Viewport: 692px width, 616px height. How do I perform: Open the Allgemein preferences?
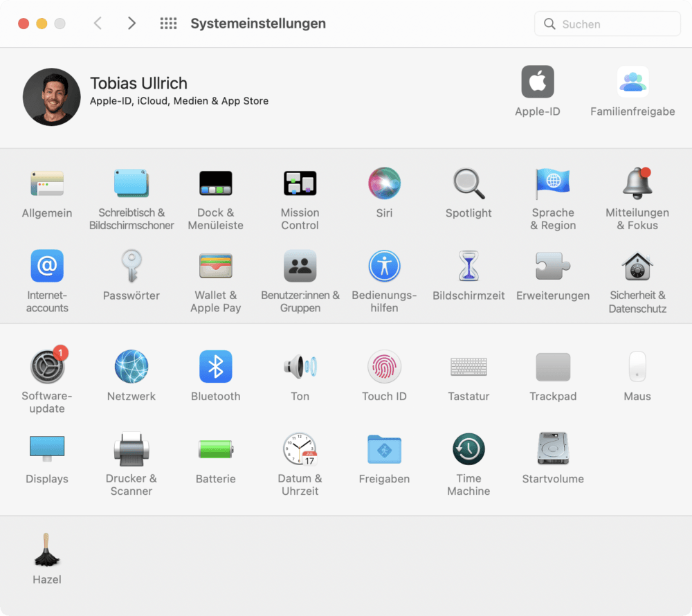[47, 183]
